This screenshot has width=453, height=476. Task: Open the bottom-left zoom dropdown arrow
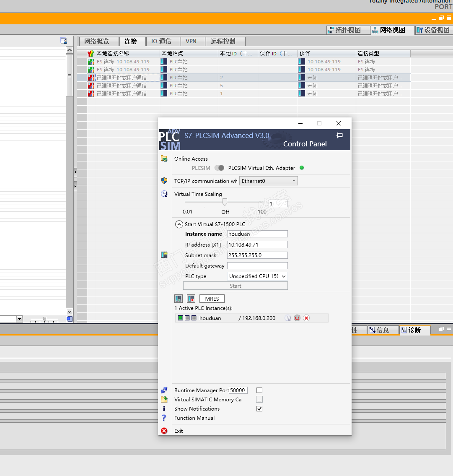[19, 319]
